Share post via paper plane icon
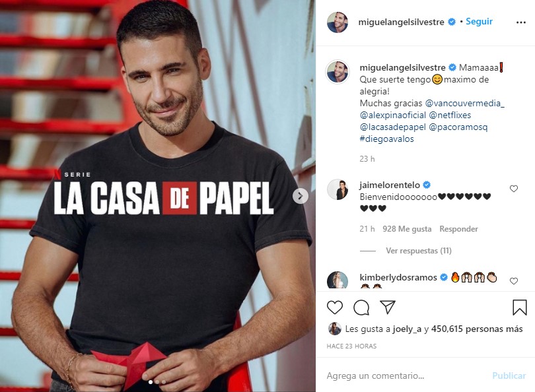535x392 pixels. point(388,307)
